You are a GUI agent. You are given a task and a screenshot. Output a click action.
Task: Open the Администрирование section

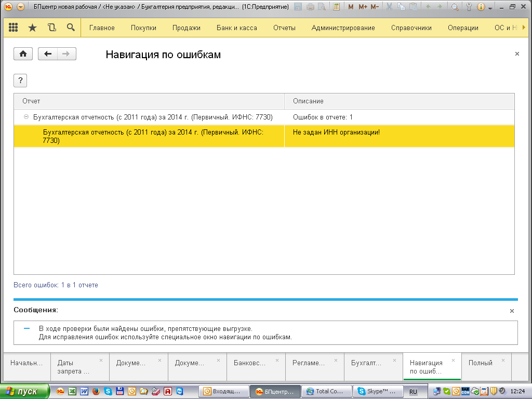tap(343, 28)
